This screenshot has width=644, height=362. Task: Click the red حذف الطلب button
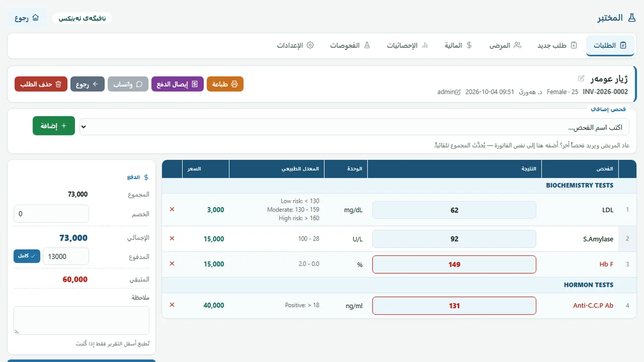click(41, 84)
